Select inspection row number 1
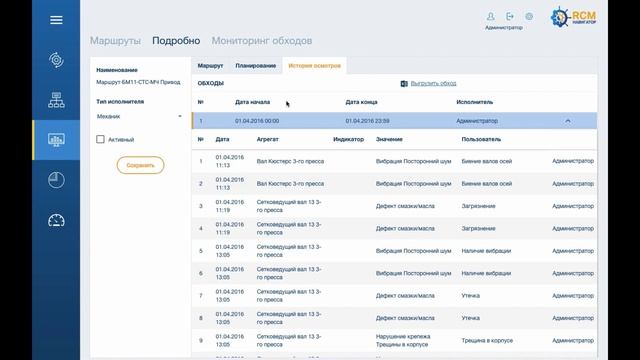The image size is (640, 360). click(394, 161)
